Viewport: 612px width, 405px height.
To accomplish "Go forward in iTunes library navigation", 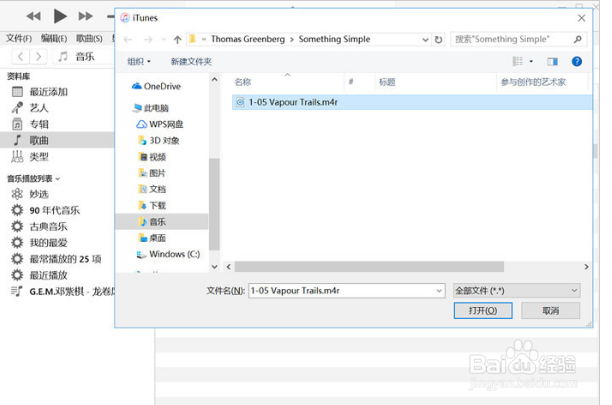I will pyautogui.click(x=38, y=57).
